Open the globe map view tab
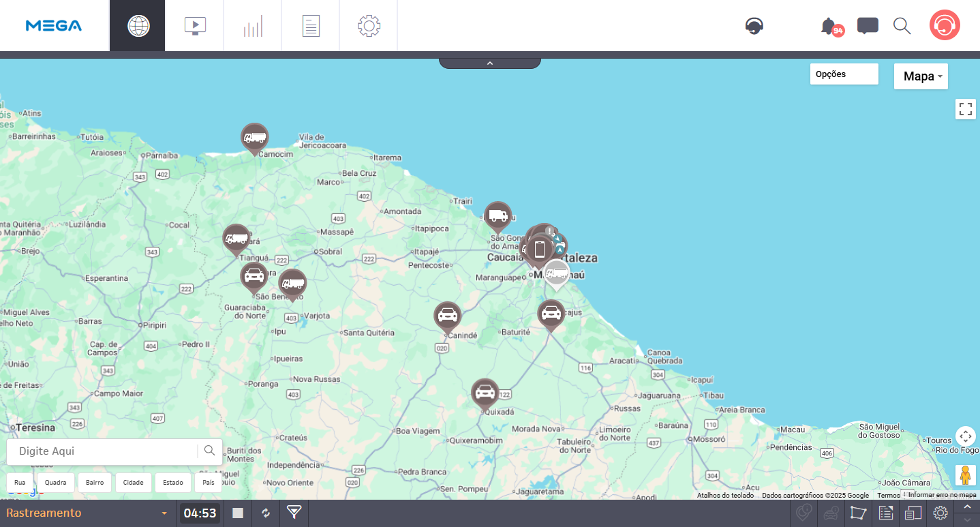This screenshot has height=527, width=980. 138,26
